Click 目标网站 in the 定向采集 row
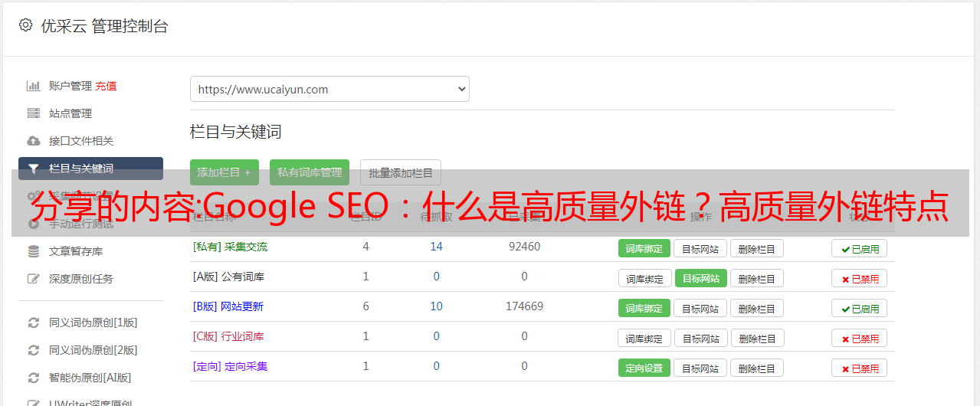Screen dimensions: 980x406 click(700, 368)
